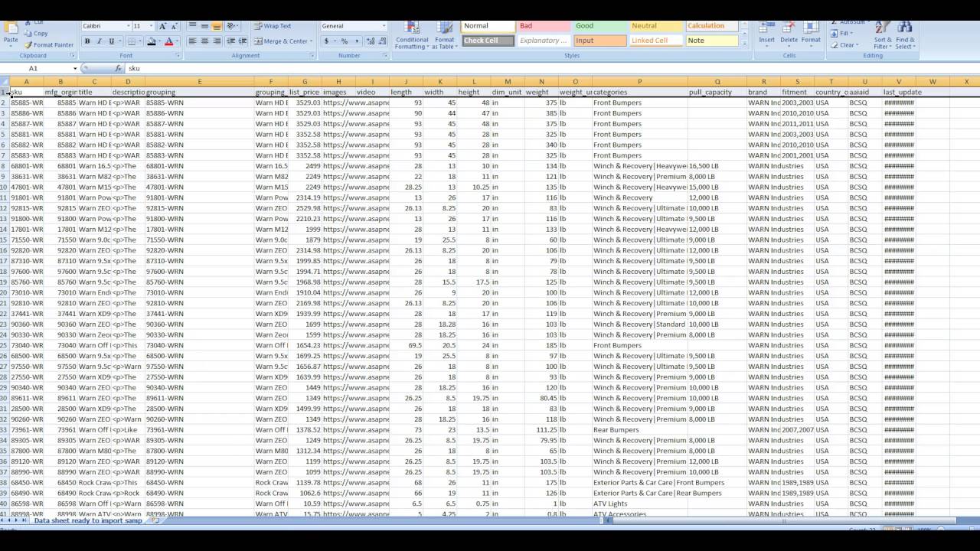
Task: Activate the Format Painter
Action: (x=49, y=45)
